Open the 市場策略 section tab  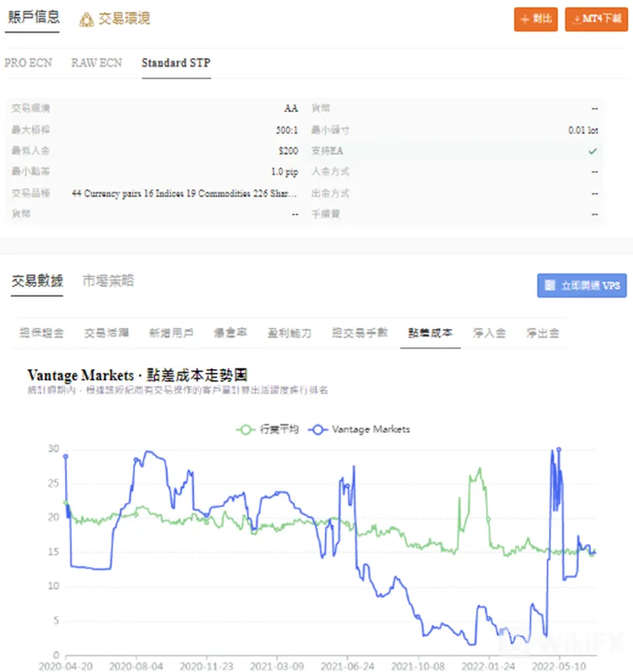[108, 280]
